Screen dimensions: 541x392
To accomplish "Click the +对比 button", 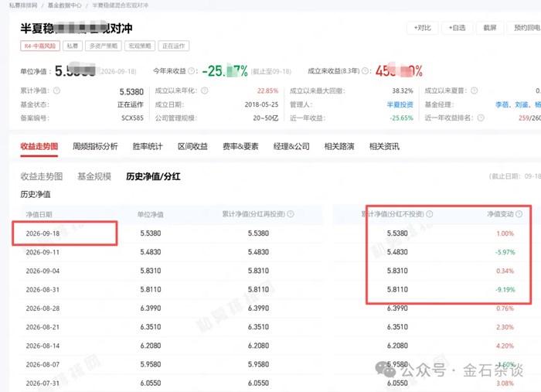I will [x=423, y=28].
